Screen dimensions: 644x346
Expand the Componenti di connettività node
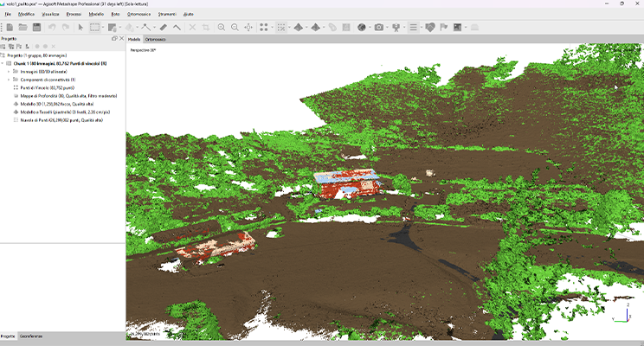(10, 80)
